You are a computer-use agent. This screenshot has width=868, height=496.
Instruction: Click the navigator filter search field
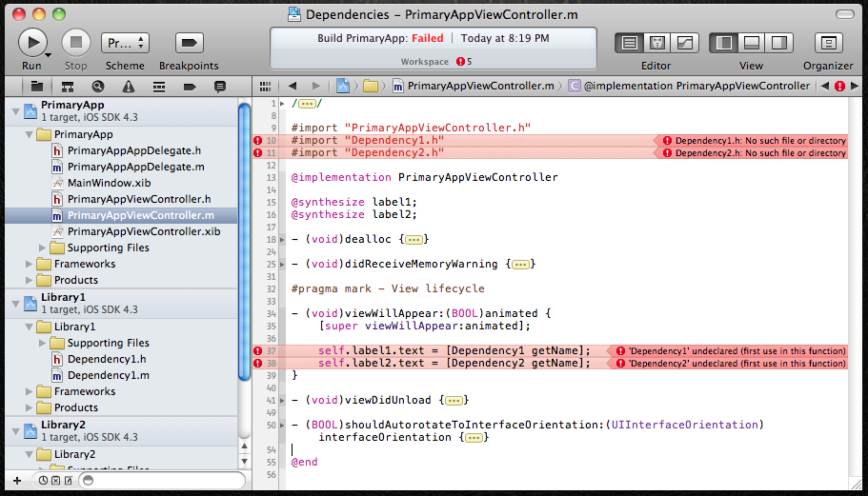tap(163, 481)
